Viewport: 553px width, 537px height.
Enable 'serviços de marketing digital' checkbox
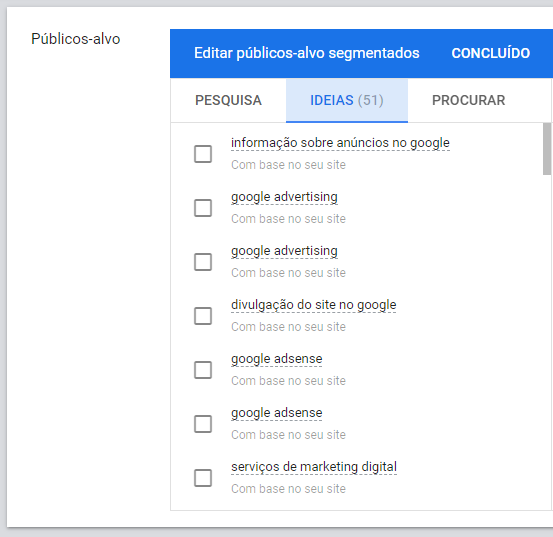tap(203, 477)
